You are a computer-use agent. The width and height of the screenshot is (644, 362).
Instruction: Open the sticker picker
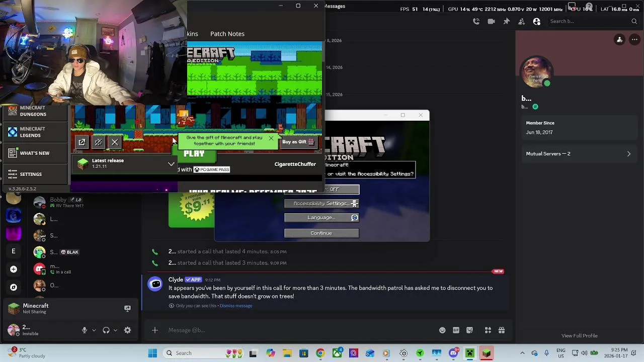[x=469, y=330]
